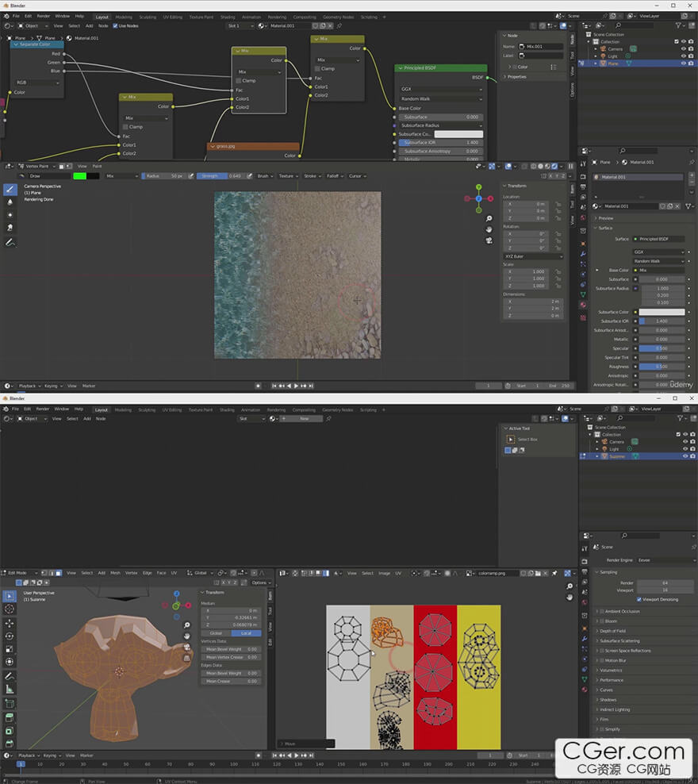Click zoom magnifier in the UV editor
Image resolution: width=698 pixels, height=784 pixels.
(570, 586)
